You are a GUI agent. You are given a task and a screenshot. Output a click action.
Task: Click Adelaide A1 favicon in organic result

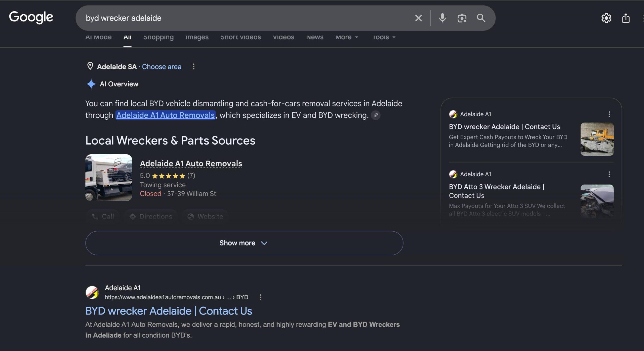pyautogui.click(x=92, y=292)
